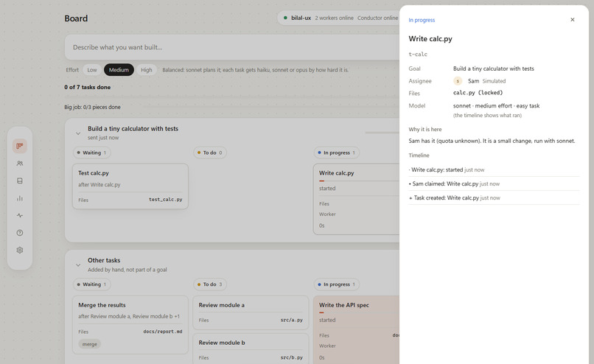
Task: Collapse the Other tasks group
Action: click(78, 265)
